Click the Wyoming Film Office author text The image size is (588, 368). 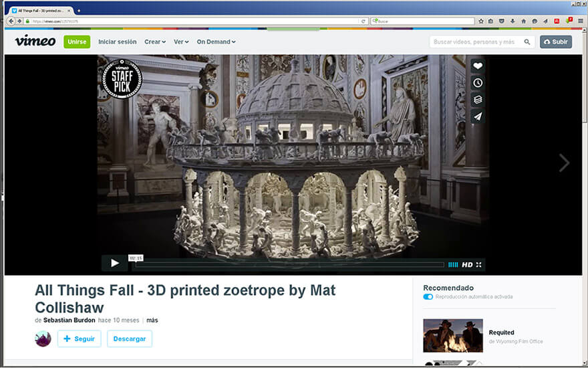pos(516,341)
